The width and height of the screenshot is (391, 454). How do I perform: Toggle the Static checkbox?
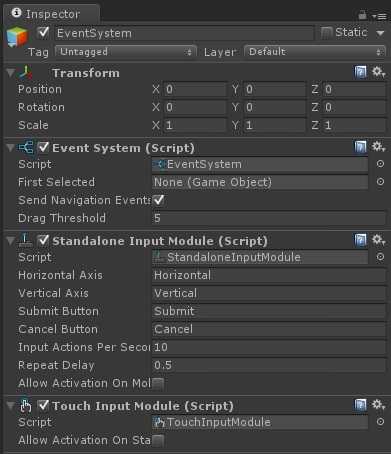pos(327,33)
